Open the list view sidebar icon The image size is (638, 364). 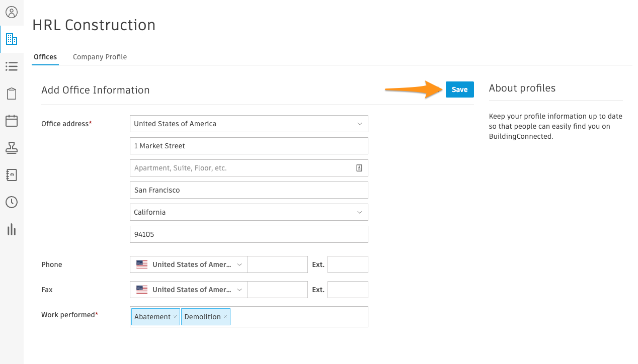point(12,66)
